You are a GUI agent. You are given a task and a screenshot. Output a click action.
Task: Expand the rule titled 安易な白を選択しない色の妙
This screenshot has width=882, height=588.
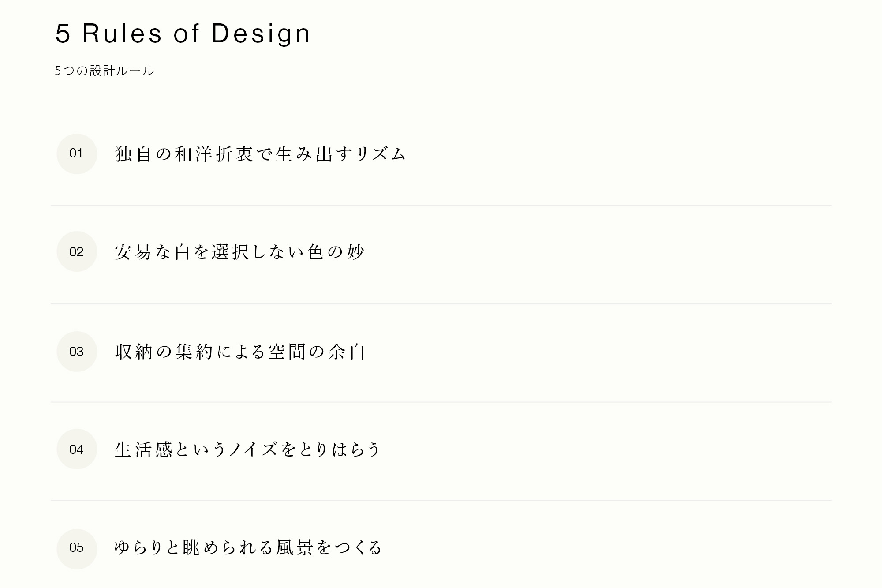point(239,252)
